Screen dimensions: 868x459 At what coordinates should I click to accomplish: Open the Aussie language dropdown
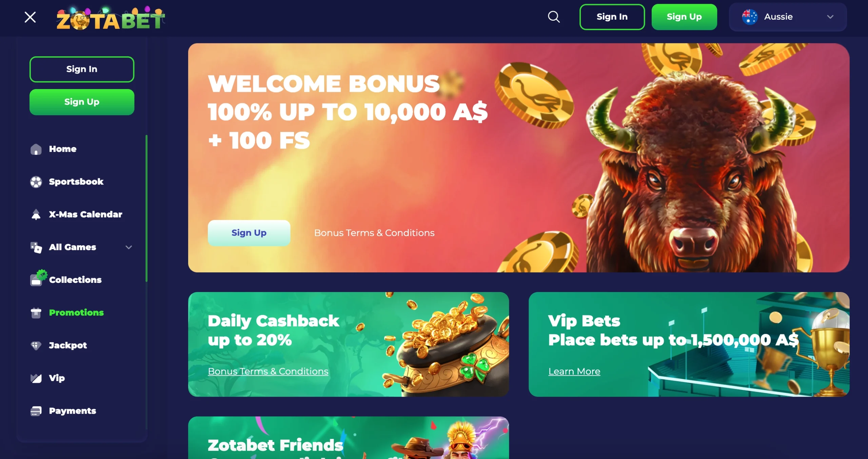(788, 17)
